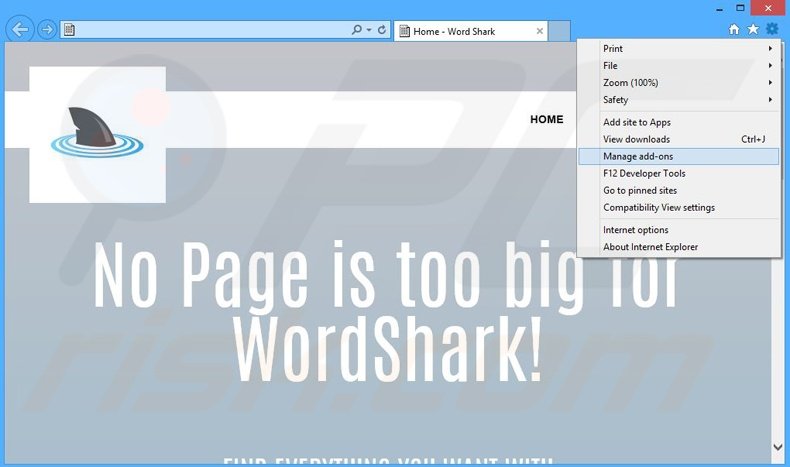The image size is (790, 467).
Task: Open Compatibility View settings
Action: coord(679,208)
